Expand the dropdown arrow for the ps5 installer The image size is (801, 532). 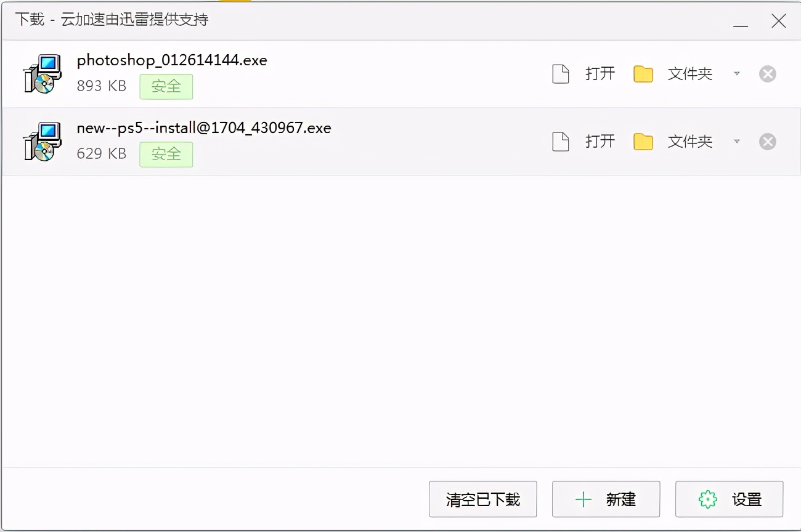737,141
